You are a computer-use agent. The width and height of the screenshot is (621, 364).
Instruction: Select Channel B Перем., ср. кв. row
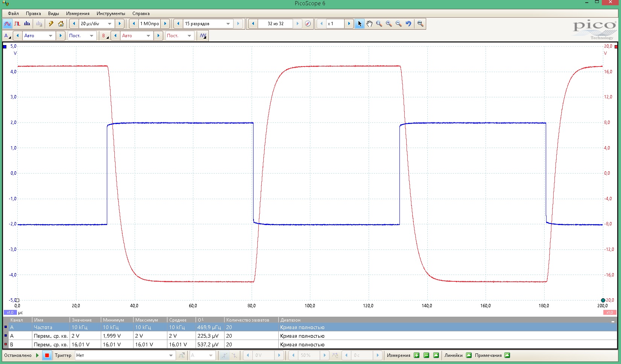tap(309, 344)
